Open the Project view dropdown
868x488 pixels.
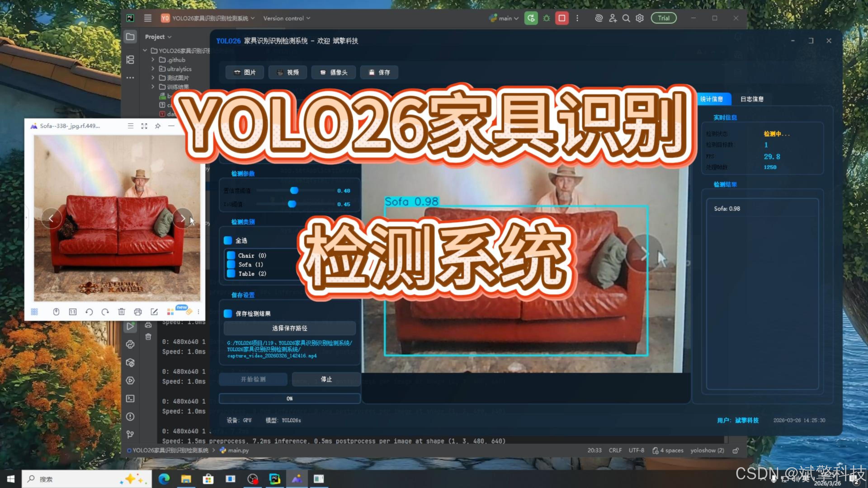pos(158,37)
